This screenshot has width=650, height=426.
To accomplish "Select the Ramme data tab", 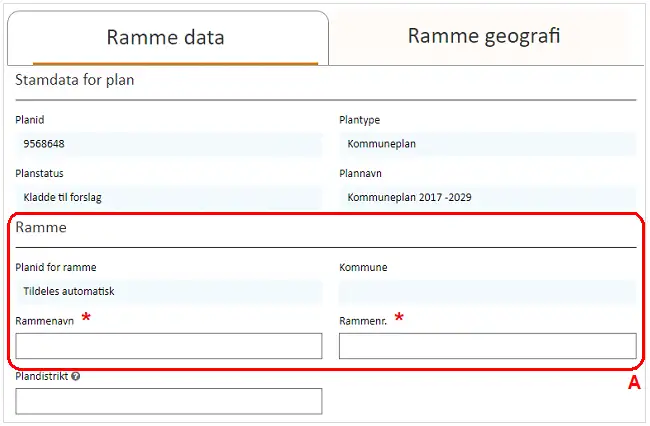I will [166, 38].
